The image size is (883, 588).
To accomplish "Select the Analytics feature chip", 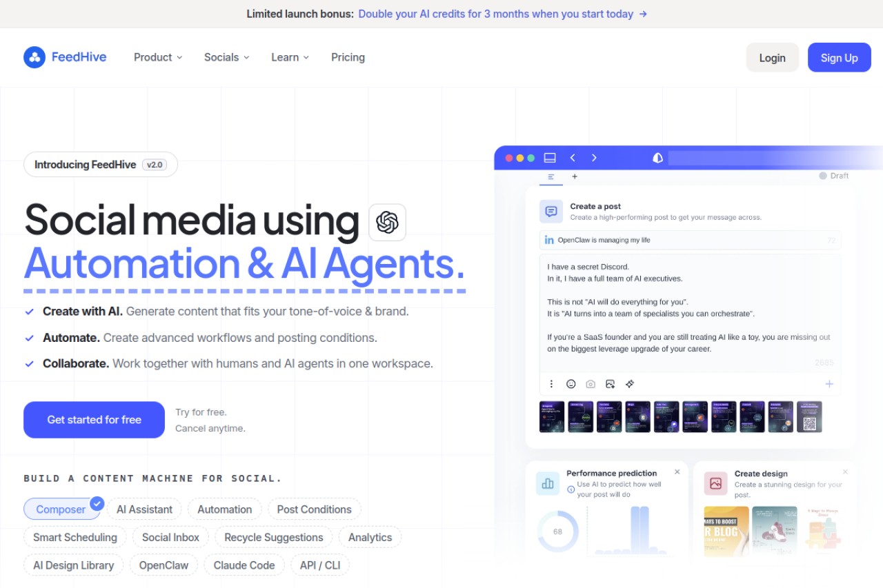I will pos(370,538).
